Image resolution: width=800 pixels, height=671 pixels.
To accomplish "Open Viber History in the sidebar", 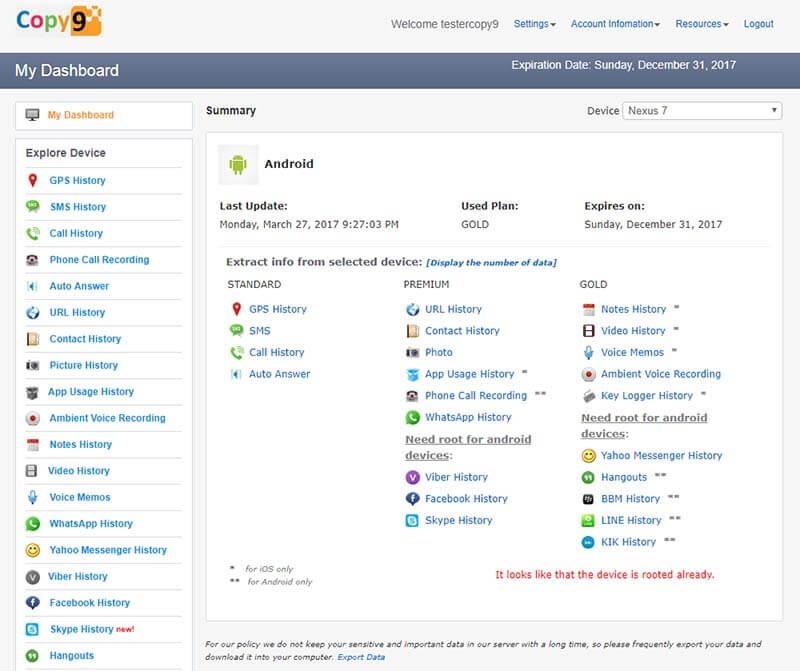I will click(x=78, y=576).
